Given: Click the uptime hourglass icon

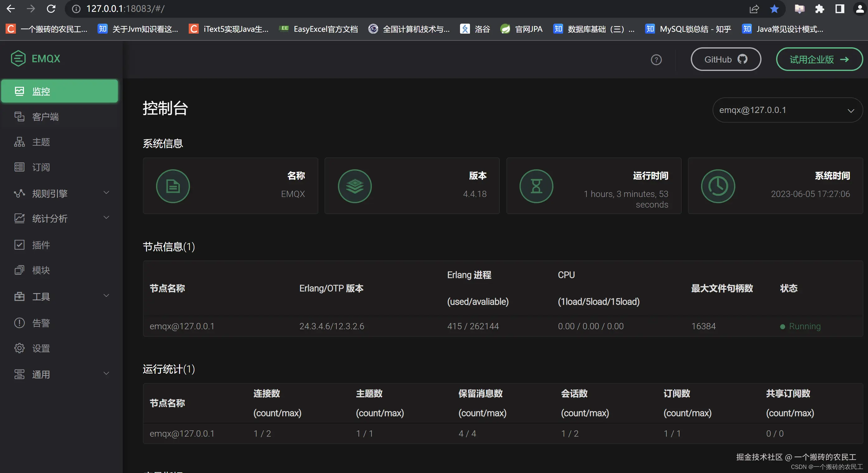Looking at the screenshot, I should coord(536,186).
